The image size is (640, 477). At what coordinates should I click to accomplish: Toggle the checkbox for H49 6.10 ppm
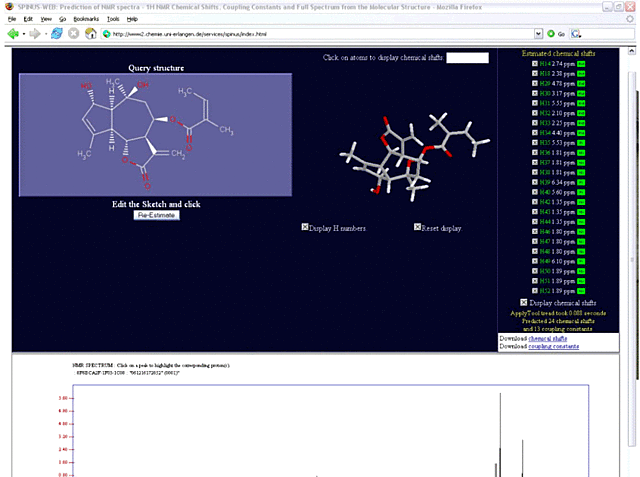point(535,261)
